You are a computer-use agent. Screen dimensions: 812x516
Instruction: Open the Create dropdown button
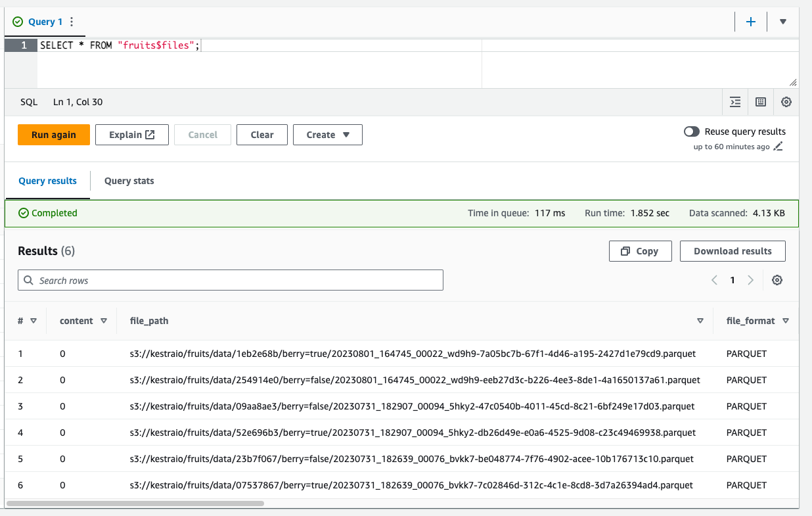point(328,135)
